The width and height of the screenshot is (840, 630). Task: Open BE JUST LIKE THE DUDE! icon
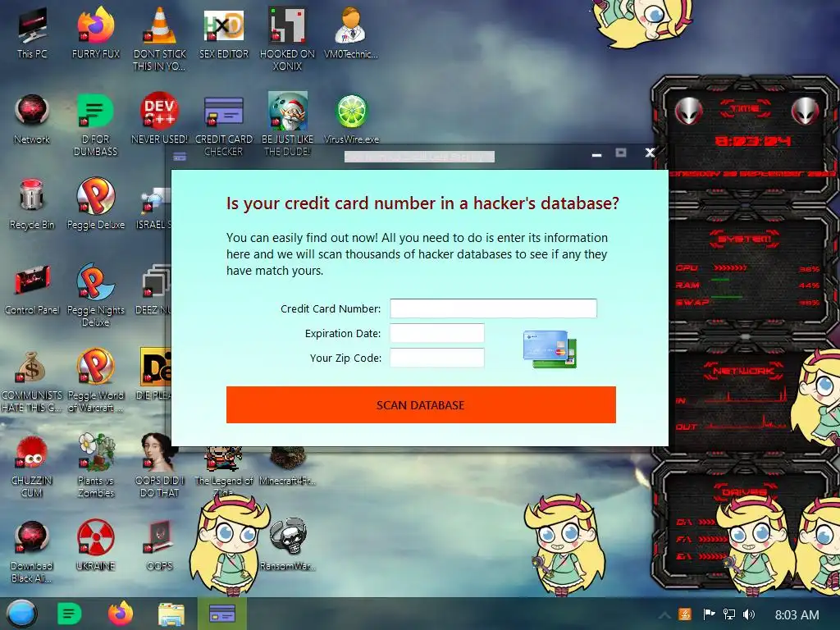[x=288, y=125]
